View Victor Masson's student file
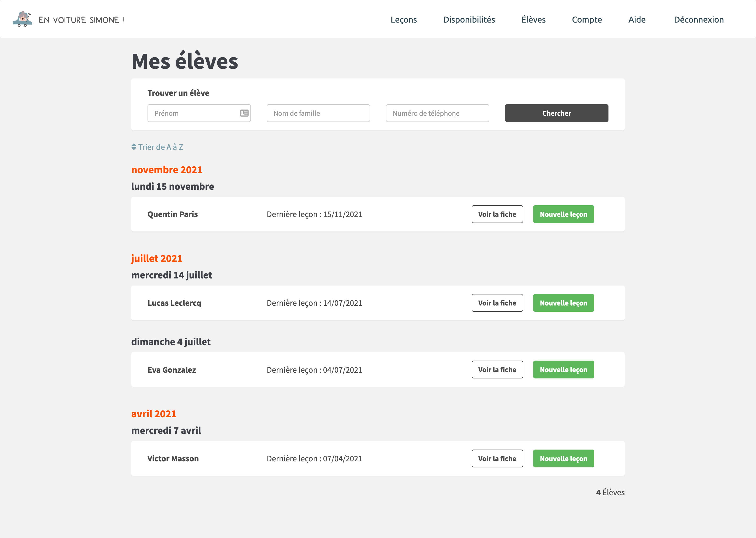Image resolution: width=756 pixels, height=538 pixels. 497,458
